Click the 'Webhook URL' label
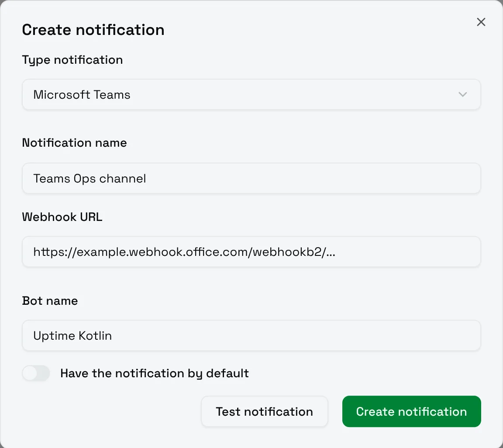 pyautogui.click(x=62, y=217)
